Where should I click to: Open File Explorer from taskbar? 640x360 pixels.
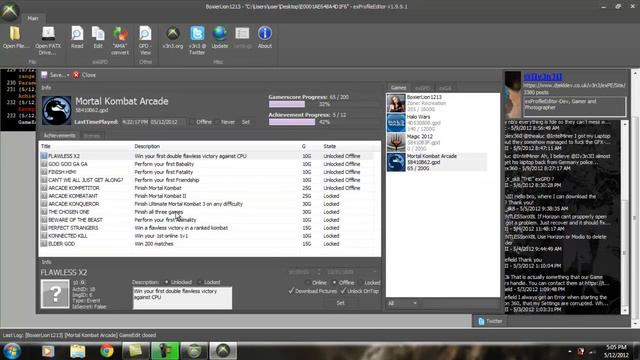[77, 351]
